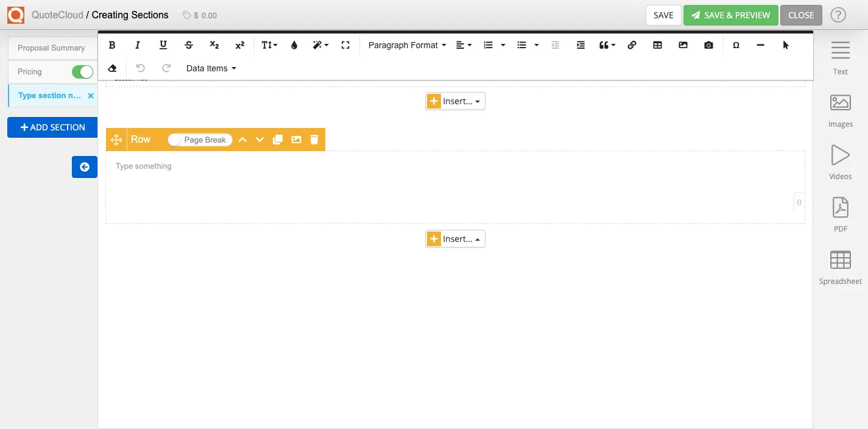Insert a hyperlink using the link icon
The image size is (868, 429).
pos(632,44)
